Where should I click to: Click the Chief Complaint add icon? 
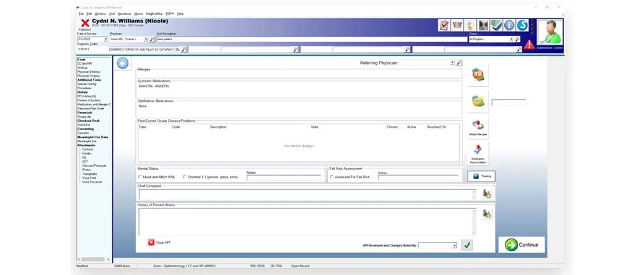click(487, 194)
